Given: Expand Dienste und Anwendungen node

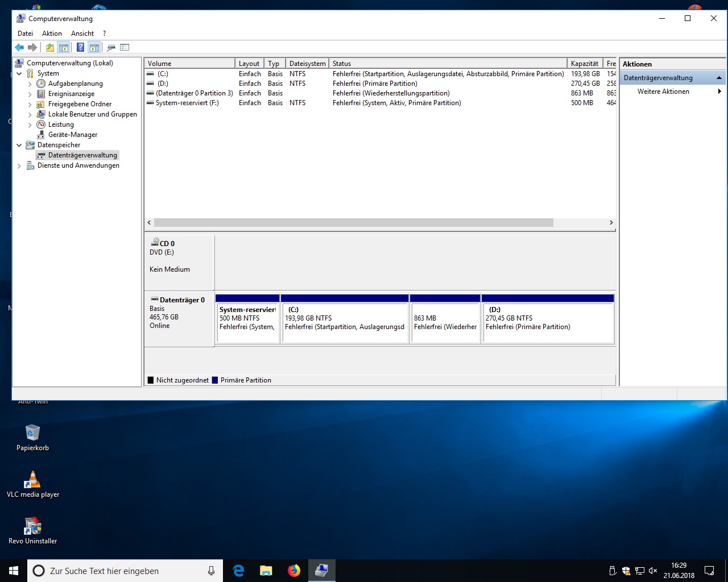Looking at the screenshot, I should click(x=19, y=166).
